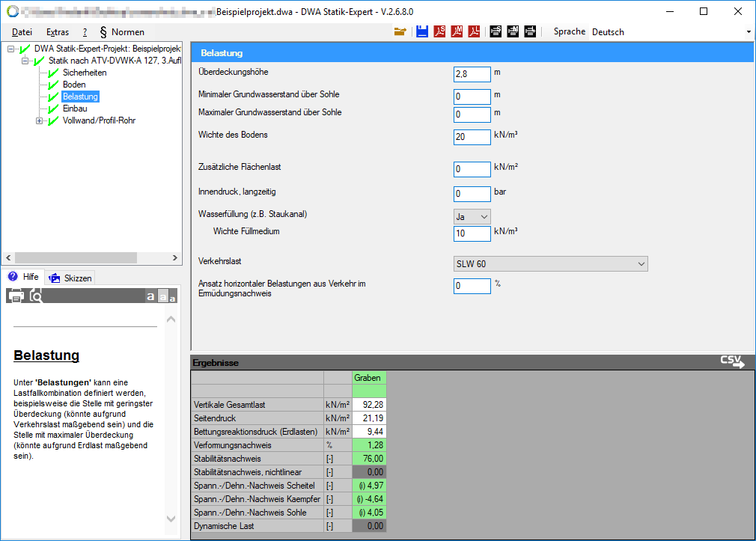Open the Verkehrslast SLW 60 dropdown
The height and width of the screenshot is (541, 756).
point(550,263)
